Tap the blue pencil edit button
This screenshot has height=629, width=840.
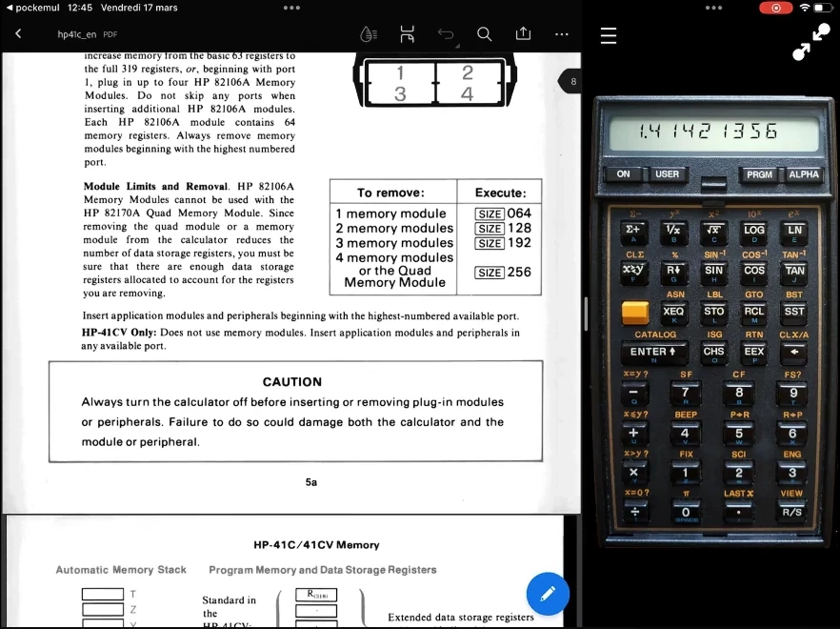[x=548, y=594]
